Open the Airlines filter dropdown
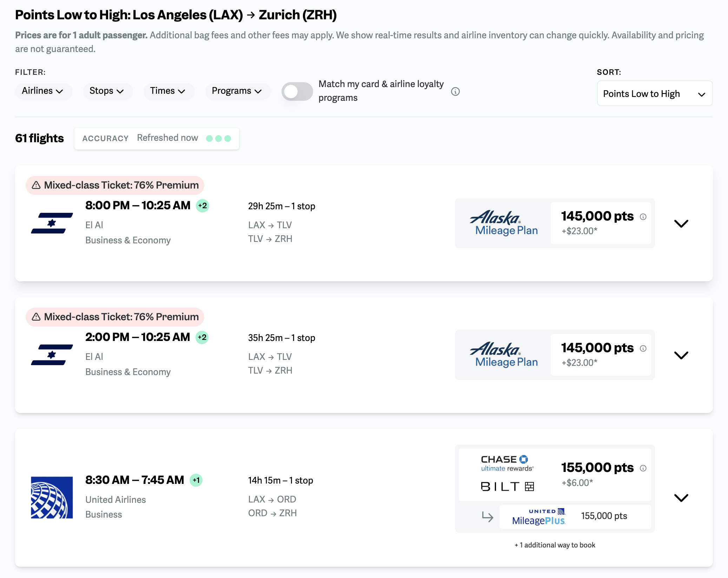 click(x=44, y=91)
